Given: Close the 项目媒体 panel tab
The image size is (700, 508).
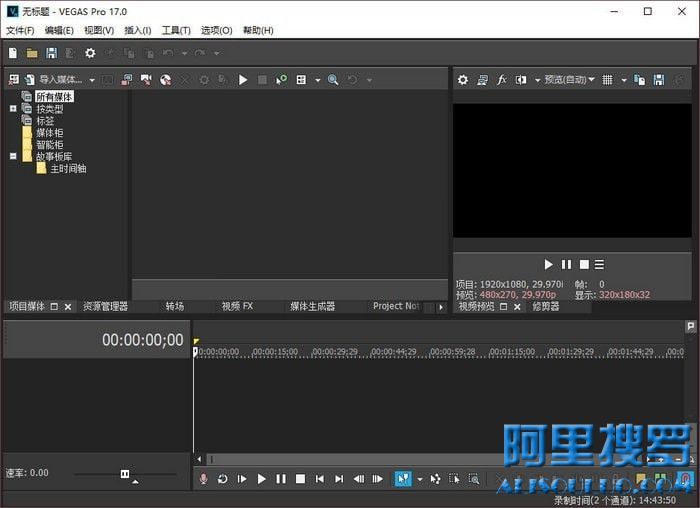Looking at the screenshot, I should pyautogui.click(x=68, y=307).
